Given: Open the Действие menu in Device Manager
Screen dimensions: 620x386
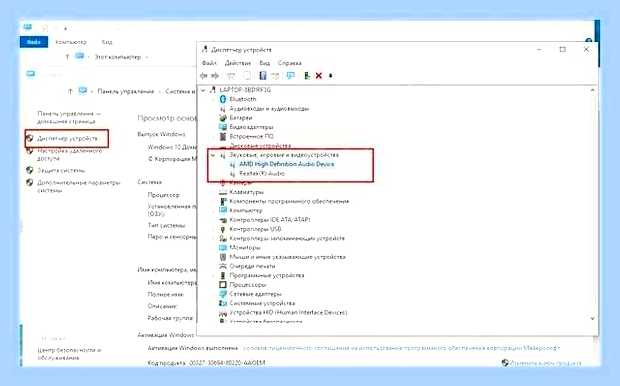Looking at the screenshot, I should tap(238, 63).
